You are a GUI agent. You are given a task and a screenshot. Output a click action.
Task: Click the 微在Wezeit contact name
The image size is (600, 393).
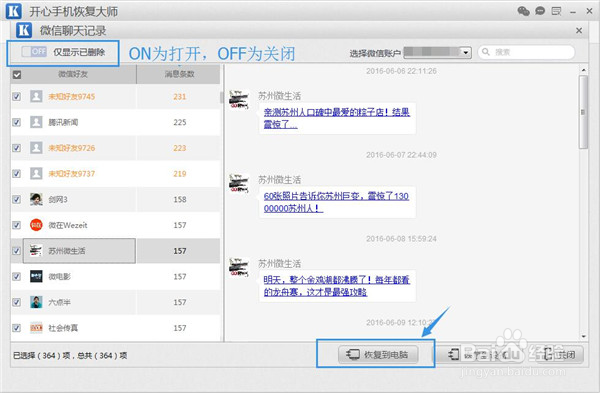coord(68,225)
